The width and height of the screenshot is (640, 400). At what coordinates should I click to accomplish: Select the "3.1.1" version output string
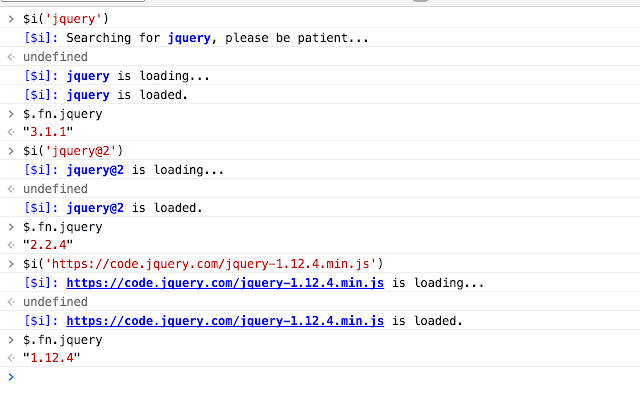(48, 132)
